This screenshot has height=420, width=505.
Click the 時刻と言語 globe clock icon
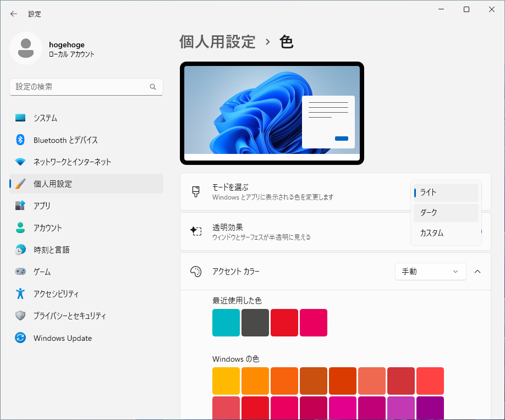point(20,250)
